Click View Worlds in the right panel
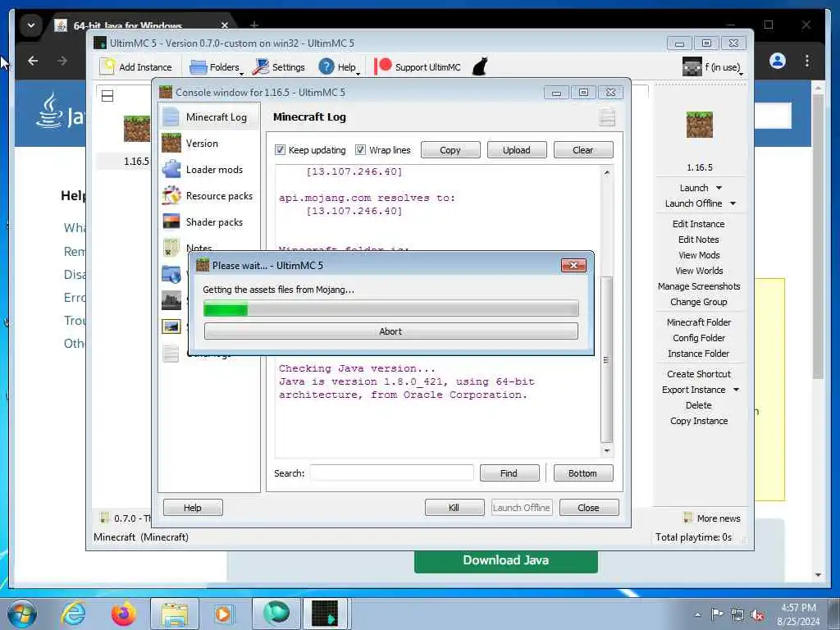This screenshot has width=840, height=630. [699, 271]
